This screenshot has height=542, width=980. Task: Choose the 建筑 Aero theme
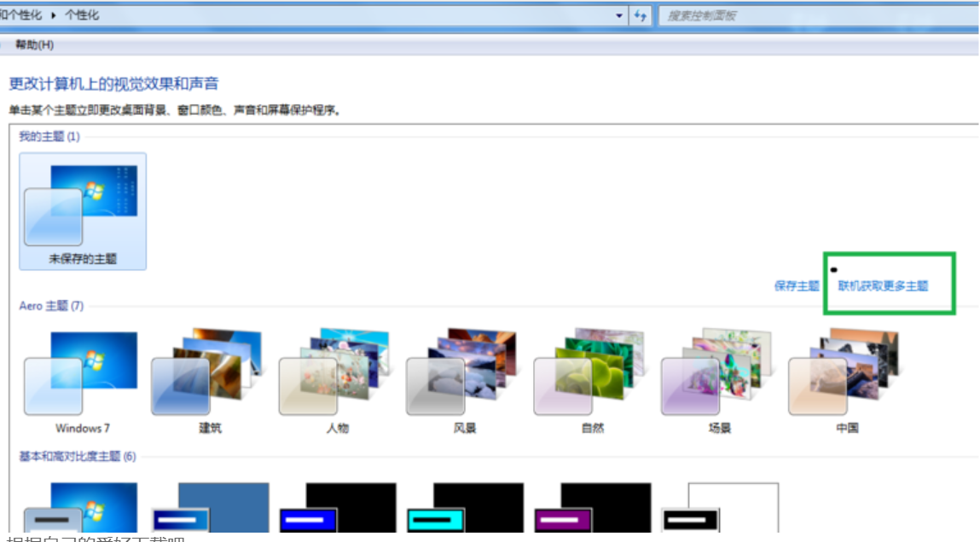click(x=210, y=375)
